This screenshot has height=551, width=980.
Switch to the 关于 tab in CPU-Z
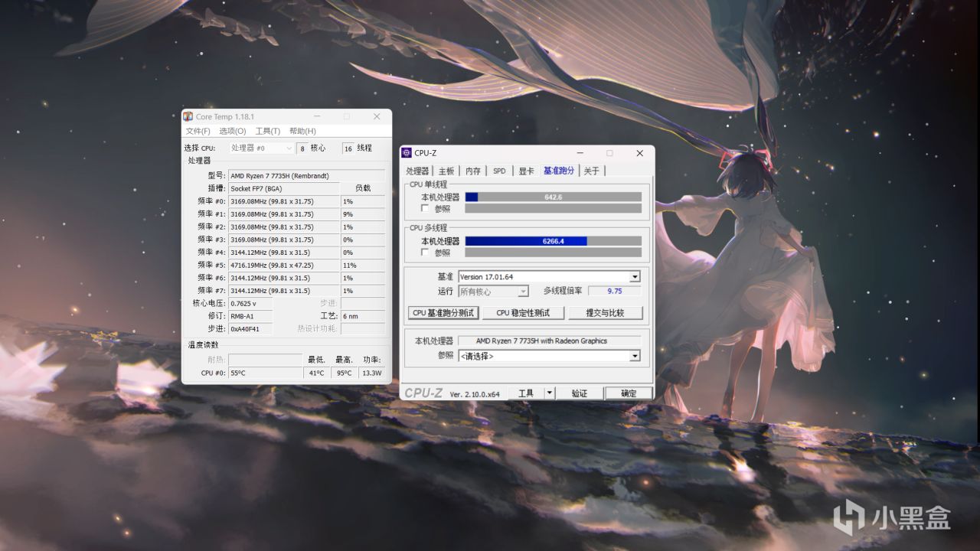(592, 171)
